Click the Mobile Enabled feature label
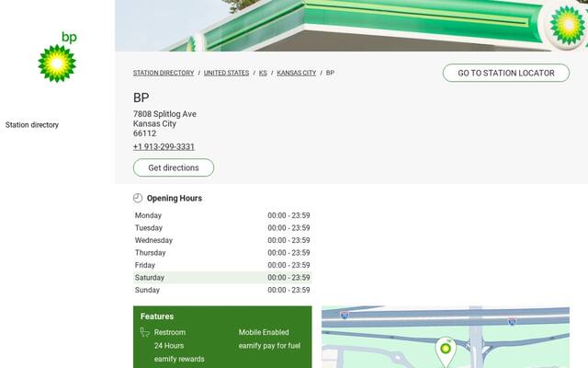The height and width of the screenshot is (368, 588). point(264,332)
